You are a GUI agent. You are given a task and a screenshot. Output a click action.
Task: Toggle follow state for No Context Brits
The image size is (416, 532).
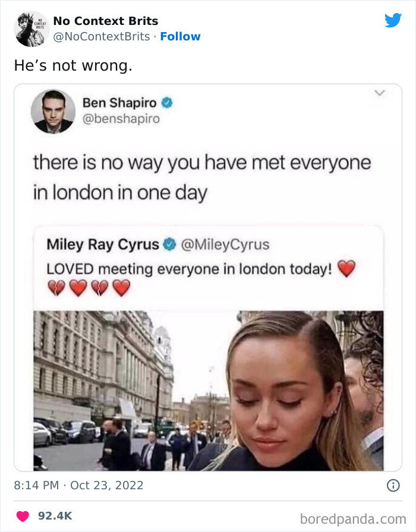coord(181,36)
